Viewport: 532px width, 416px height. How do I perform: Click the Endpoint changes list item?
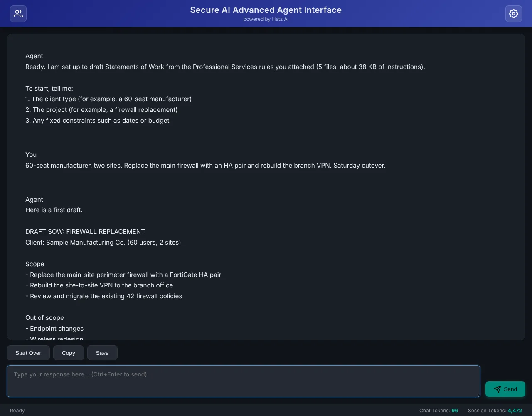[x=54, y=329]
